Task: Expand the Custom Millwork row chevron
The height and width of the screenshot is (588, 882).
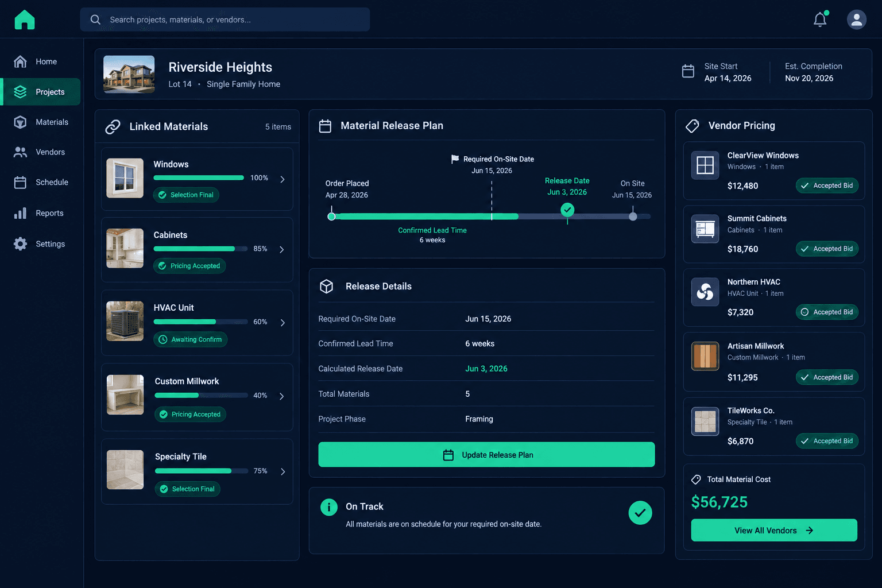Action: coord(282,396)
